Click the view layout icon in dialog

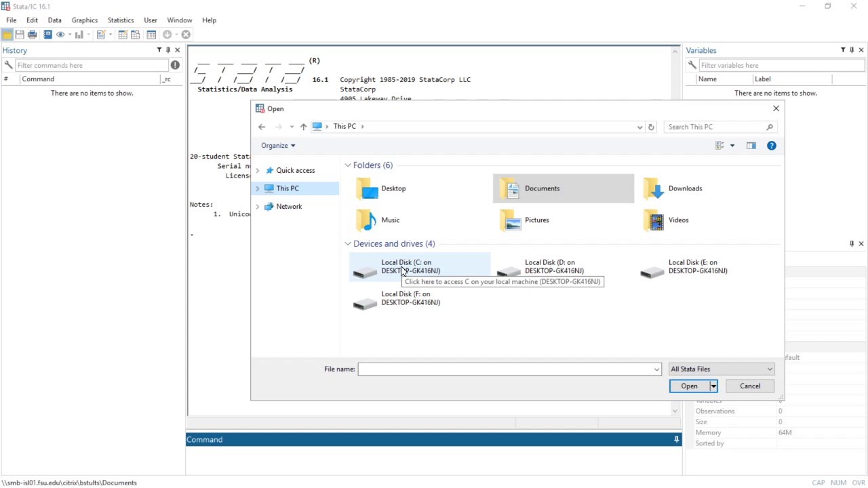click(720, 146)
